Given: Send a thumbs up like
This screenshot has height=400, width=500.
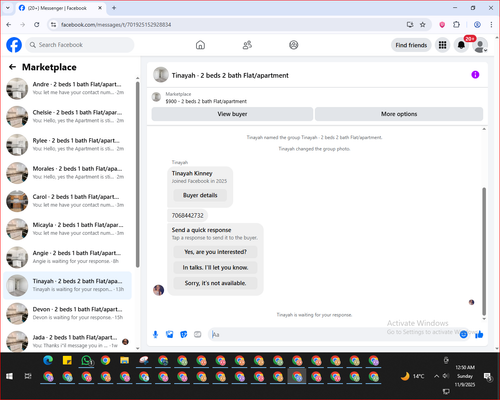Looking at the screenshot, I should 479,334.
